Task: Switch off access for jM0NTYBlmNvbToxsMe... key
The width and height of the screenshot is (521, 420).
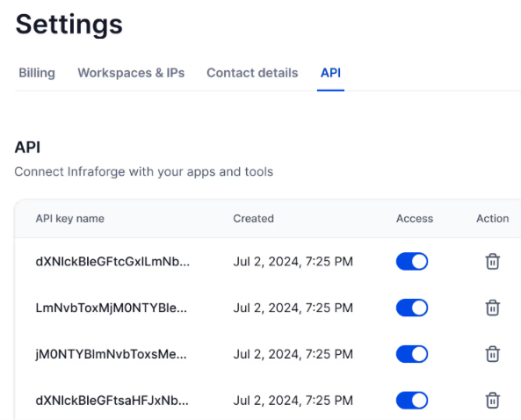Action: pyautogui.click(x=412, y=354)
